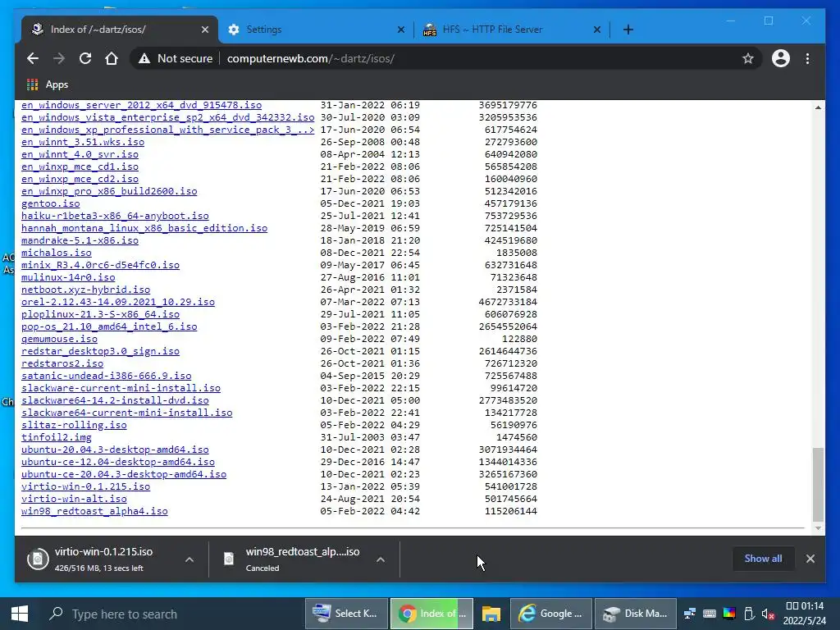
Task: Reload the current page
Action: click(85, 58)
